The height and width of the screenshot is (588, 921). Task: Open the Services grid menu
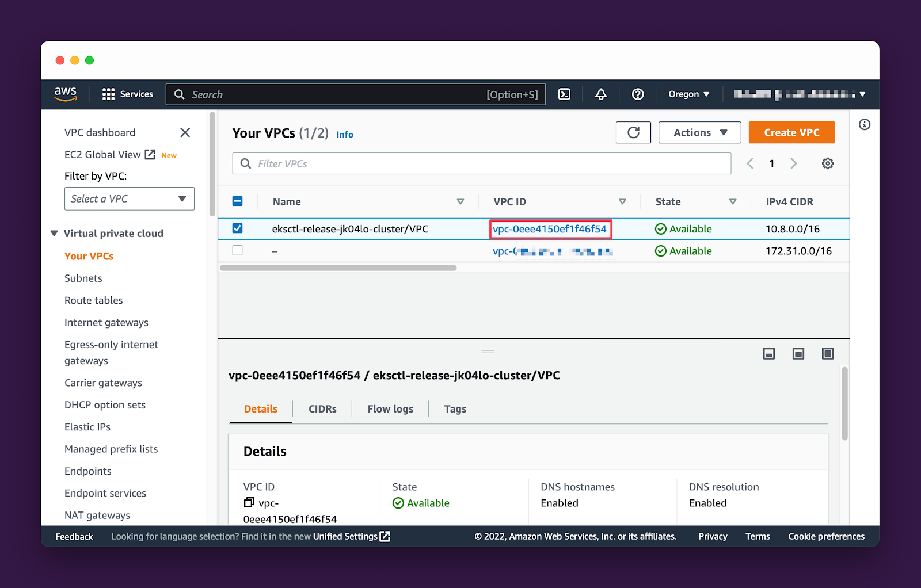[x=128, y=94]
